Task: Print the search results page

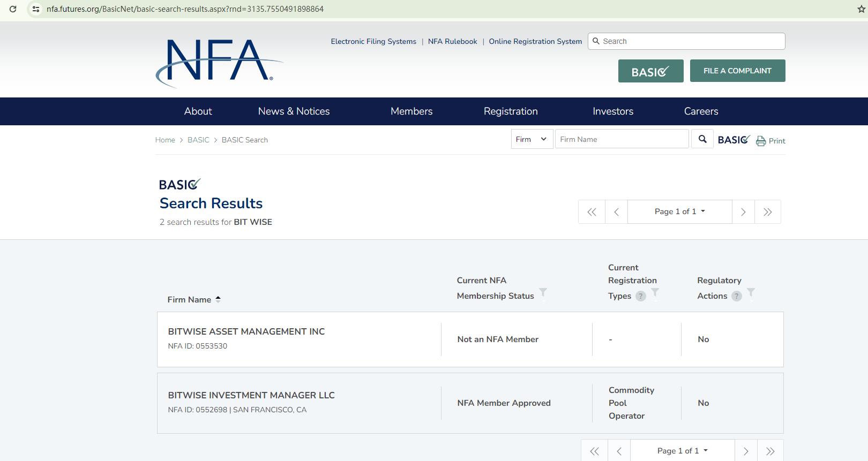Action: coord(770,141)
